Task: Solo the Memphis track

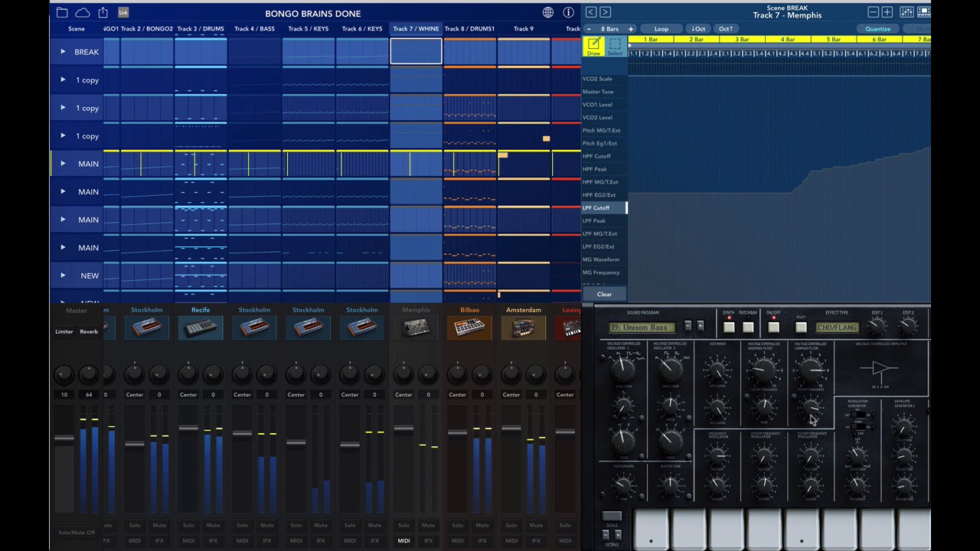Action: click(x=403, y=525)
